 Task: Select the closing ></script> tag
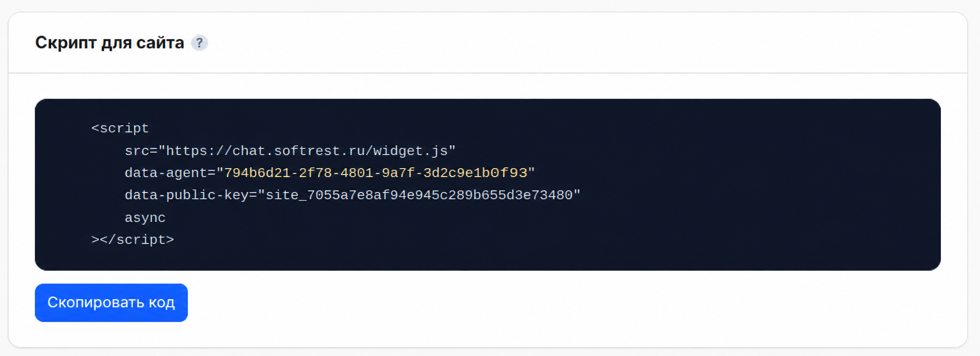[x=132, y=240]
